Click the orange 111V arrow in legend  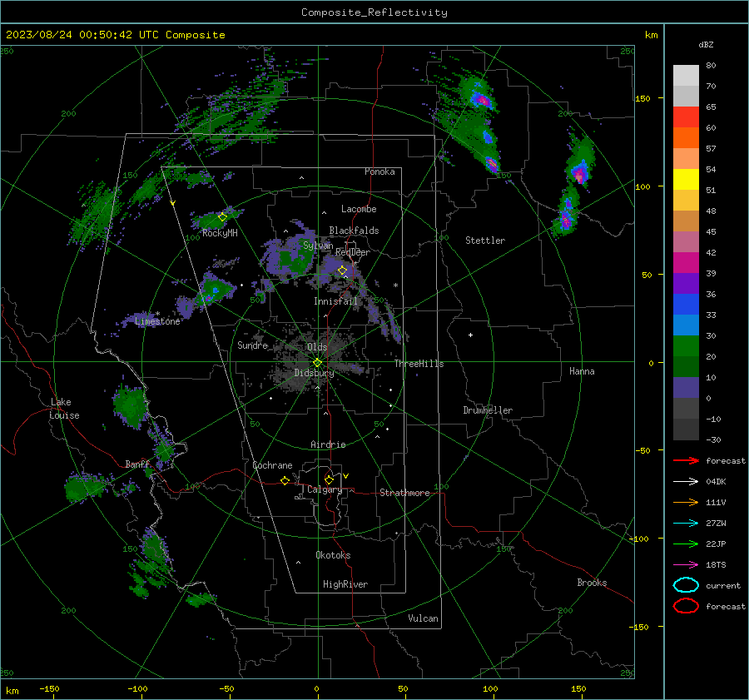click(686, 502)
